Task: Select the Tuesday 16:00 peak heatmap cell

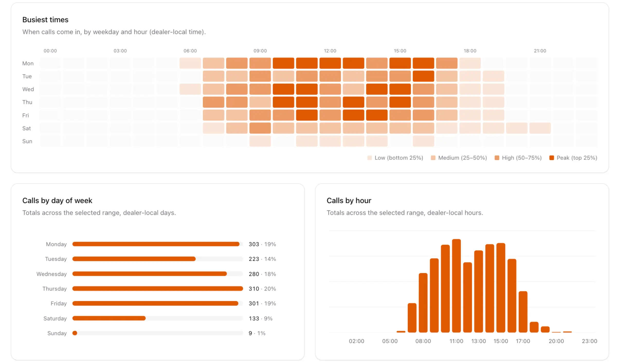Action: 423,76
